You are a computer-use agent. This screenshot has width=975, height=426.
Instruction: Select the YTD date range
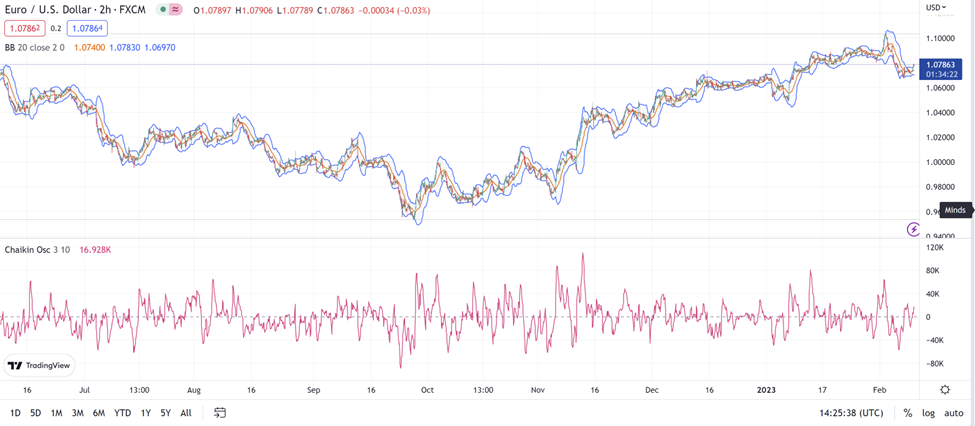point(122,413)
